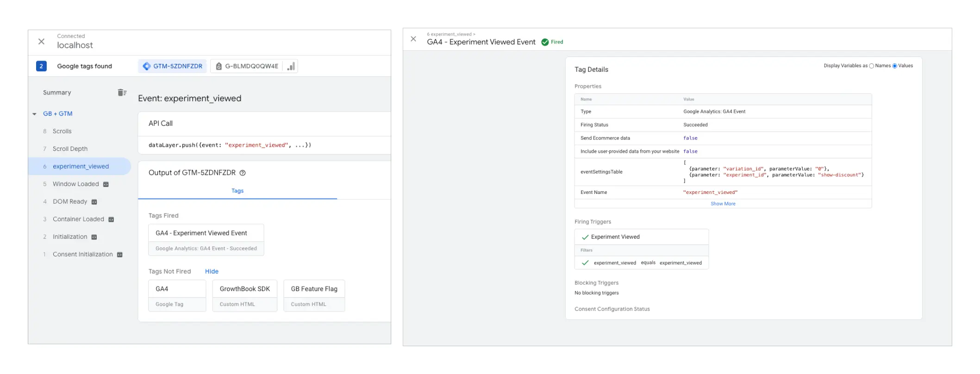Click the Send Ecommerce data false value
This screenshot has width=980, height=374.
[x=690, y=138]
